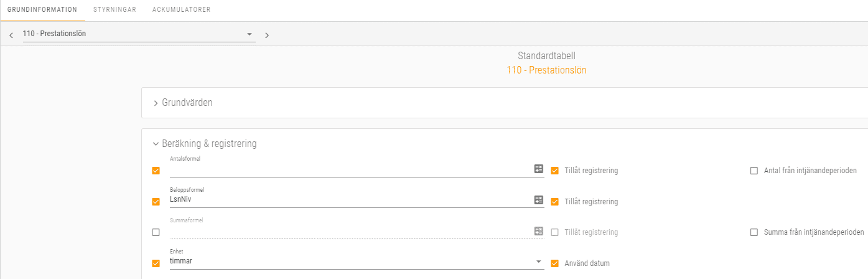Check Antal från intjänandeperioden
868x279 pixels.
click(754, 171)
